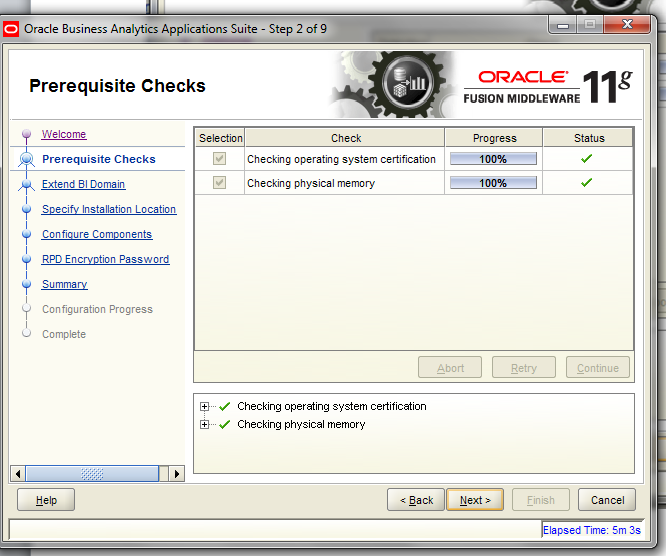
Task: Click the empty status message field
Action: (x=275, y=530)
